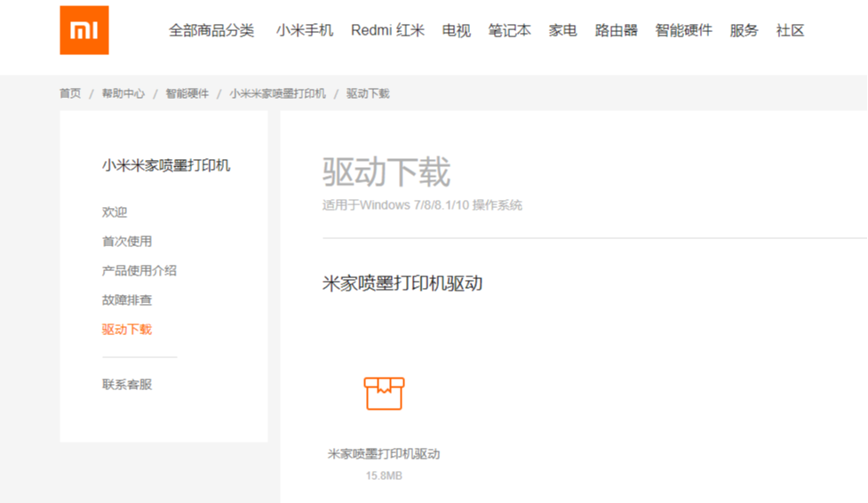The height and width of the screenshot is (503, 868).
Task: Go to 帮助中心 in breadcrumb
Action: click(x=123, y=93)
